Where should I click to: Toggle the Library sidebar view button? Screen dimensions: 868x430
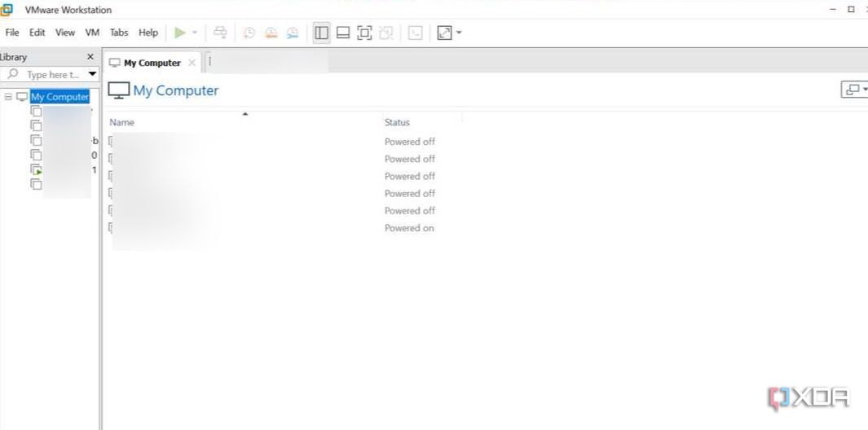pyautogui.click(x=321, y=33)
